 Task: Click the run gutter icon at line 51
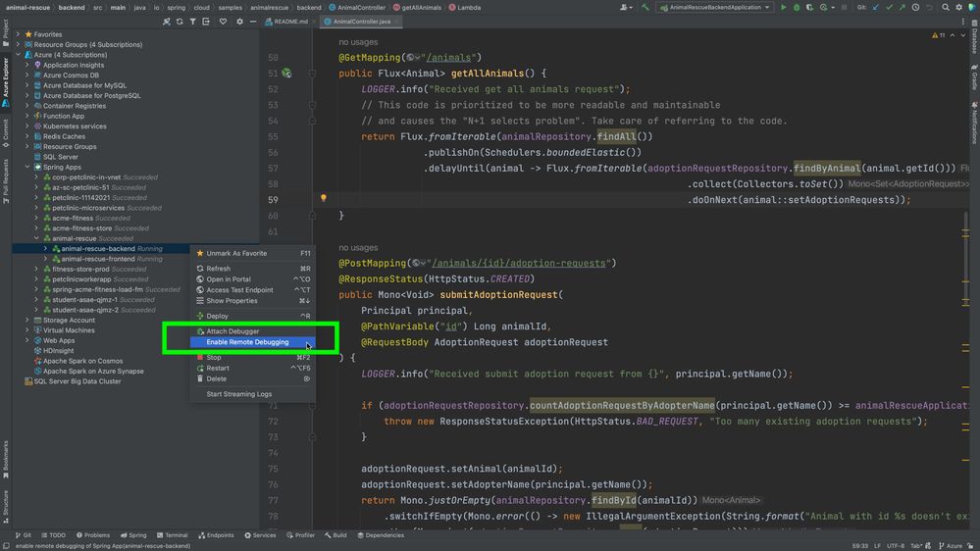click(x=286, y=74)
